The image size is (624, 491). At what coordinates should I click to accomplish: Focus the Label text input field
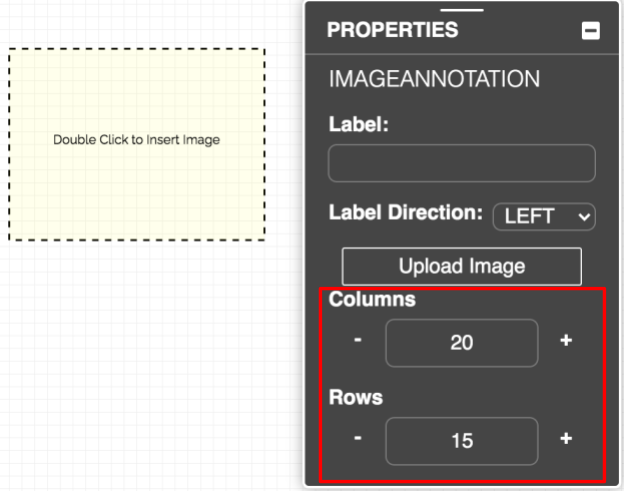coord(461,163)
